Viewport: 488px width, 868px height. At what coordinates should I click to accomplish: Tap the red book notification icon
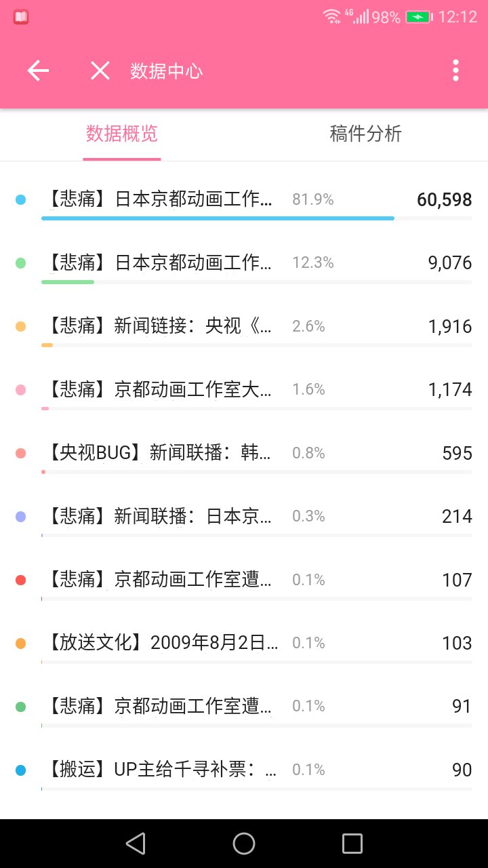pyautogui.click(x=21, y=18)
